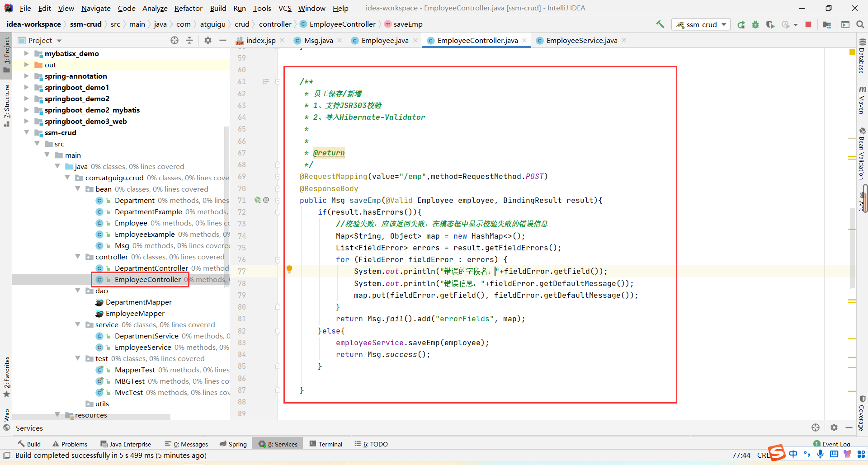Viewport: 868px width, 465px height.
Task: Select the out folder
Action: [50, 65]
